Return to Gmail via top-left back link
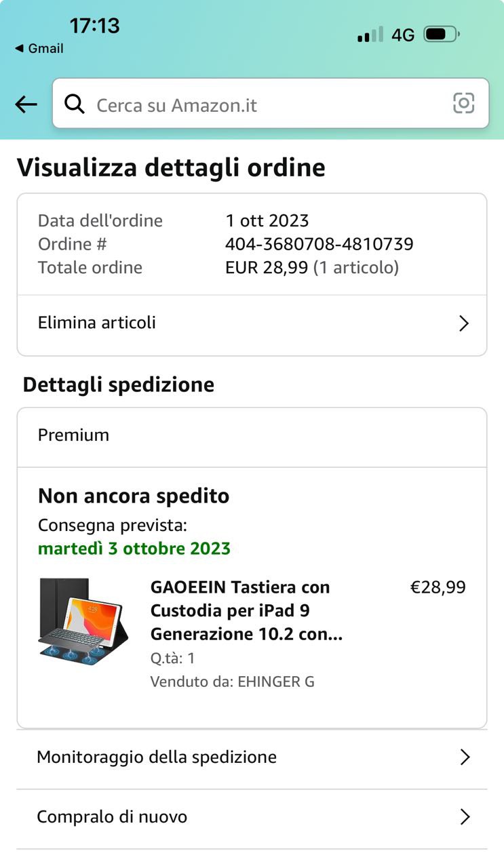 (39, 49)
